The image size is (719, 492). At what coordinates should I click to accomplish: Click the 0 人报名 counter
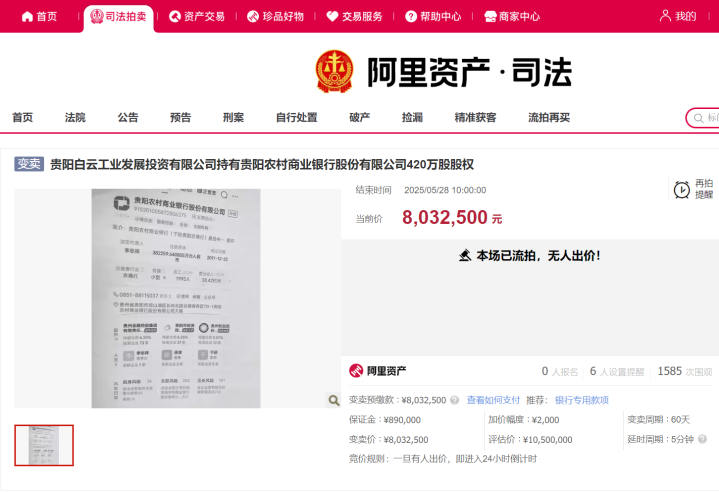pyautogui.click(x=559, y=371)
